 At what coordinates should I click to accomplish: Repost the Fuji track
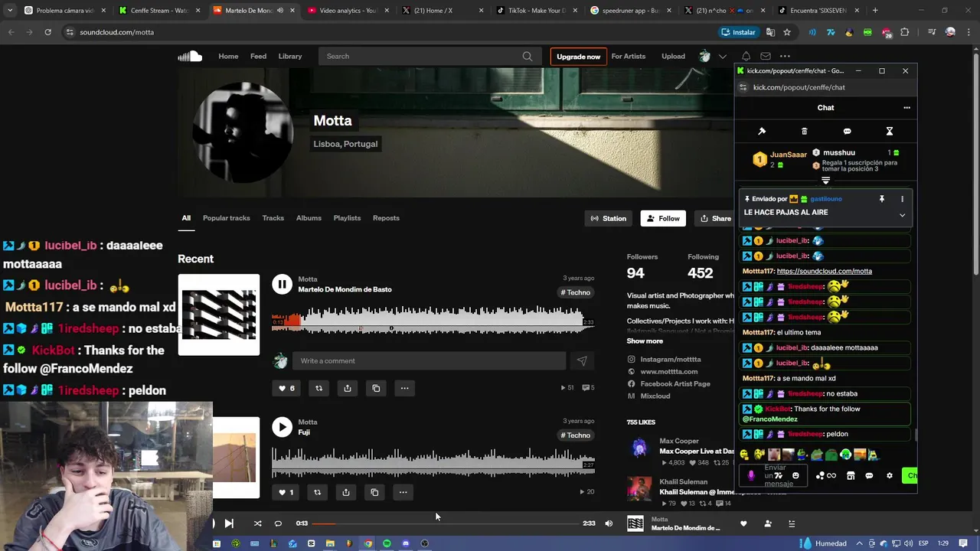click(x=318, y=492)
